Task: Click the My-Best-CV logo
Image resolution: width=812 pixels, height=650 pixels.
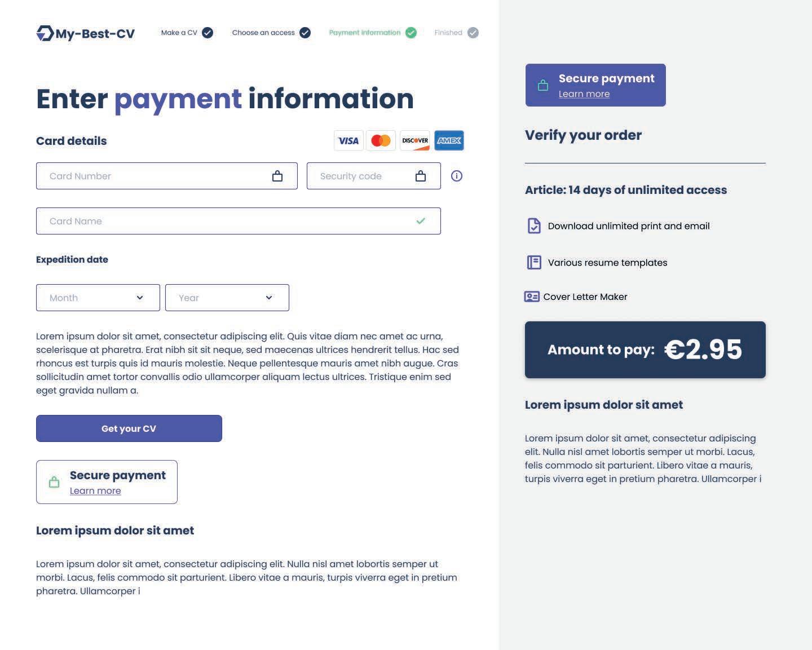Action: click(86, 34)
